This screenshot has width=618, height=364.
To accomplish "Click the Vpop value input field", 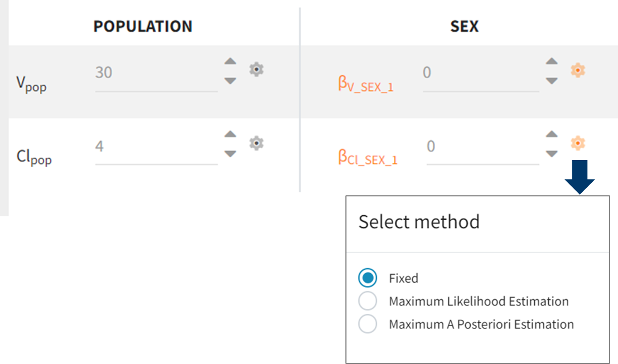I will [x=156, y=72].
